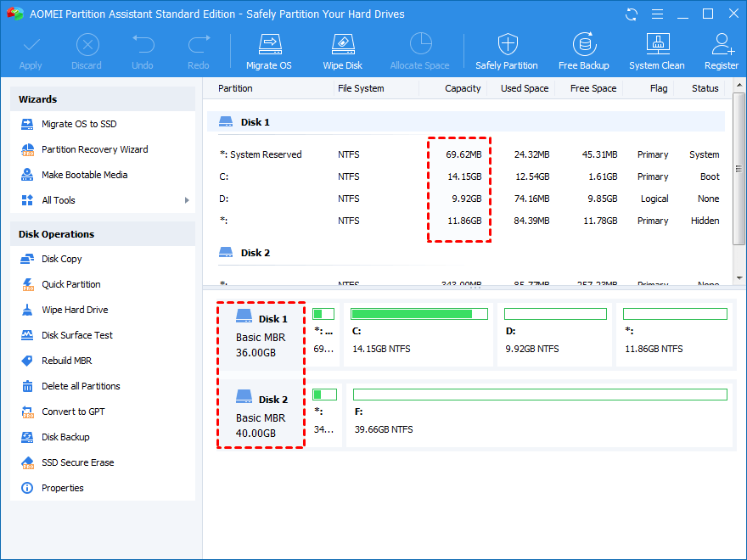Open Convert to GPT operation
The height and width of the screenshot is (560, 747).
76,412
